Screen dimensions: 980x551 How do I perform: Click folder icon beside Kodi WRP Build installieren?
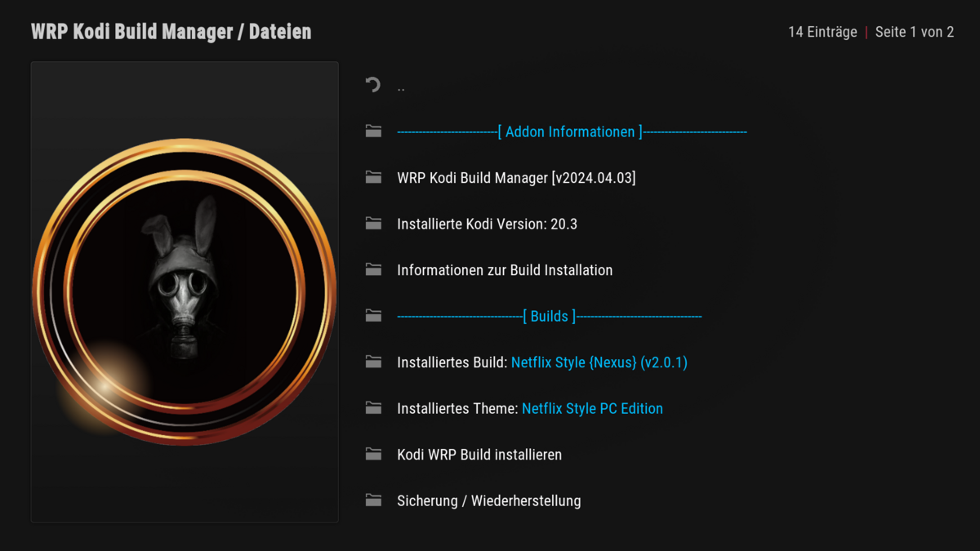pyautogui.click(x=373, y=454)
